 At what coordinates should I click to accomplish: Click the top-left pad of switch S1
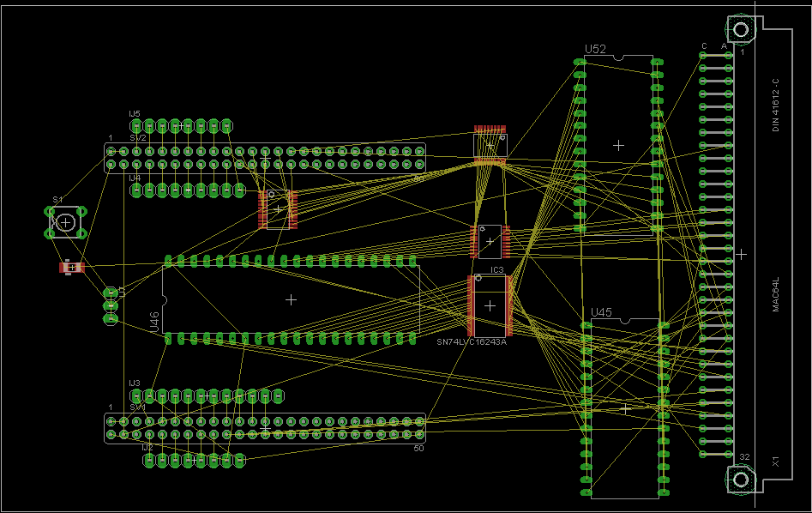(50, 211)
